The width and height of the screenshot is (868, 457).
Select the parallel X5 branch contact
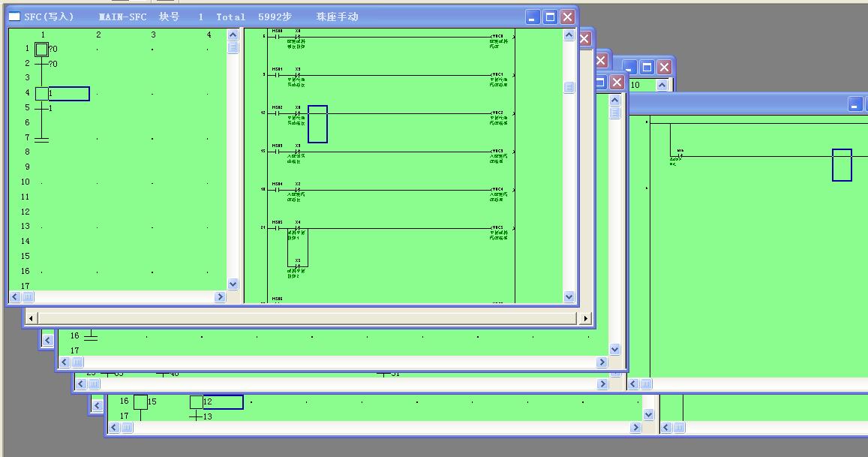[297, 266]
